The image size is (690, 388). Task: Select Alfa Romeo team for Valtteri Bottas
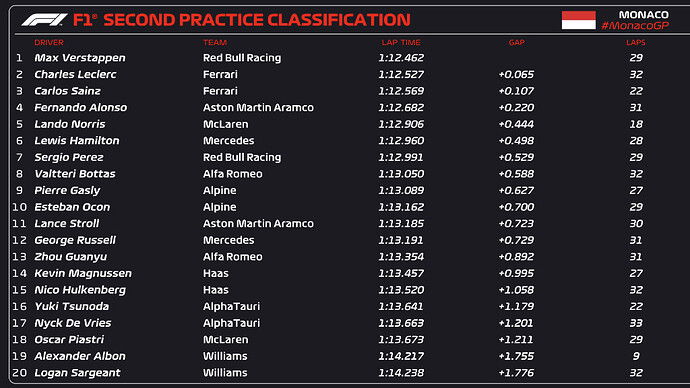(233, 174)
